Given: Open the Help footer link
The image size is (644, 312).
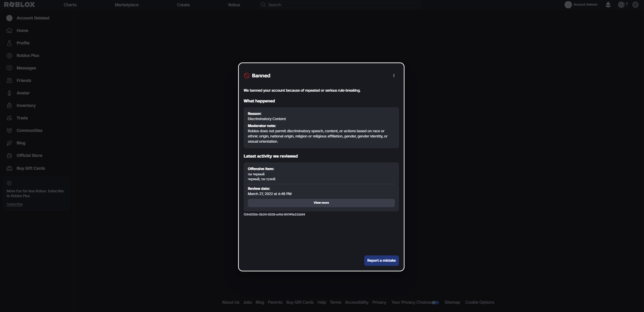Looking at the screenshot, I should pos(322,302).
